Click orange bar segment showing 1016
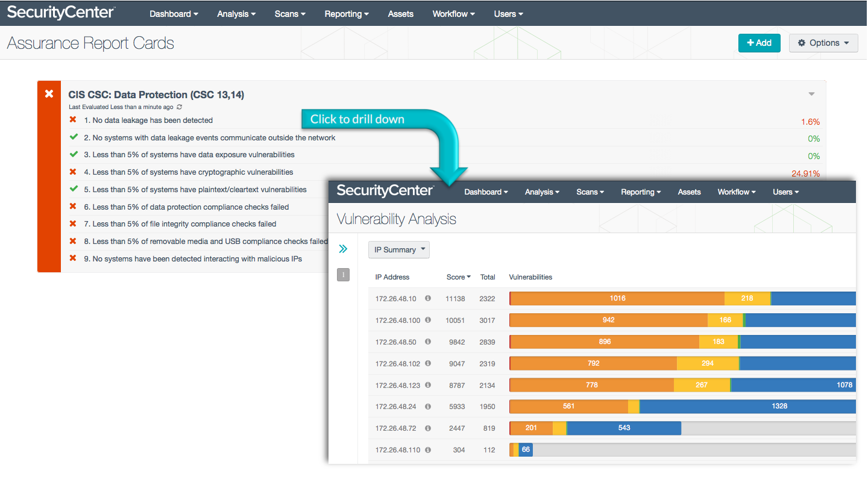Viewport: 868px width, 494px height. (x=617, y=298)
